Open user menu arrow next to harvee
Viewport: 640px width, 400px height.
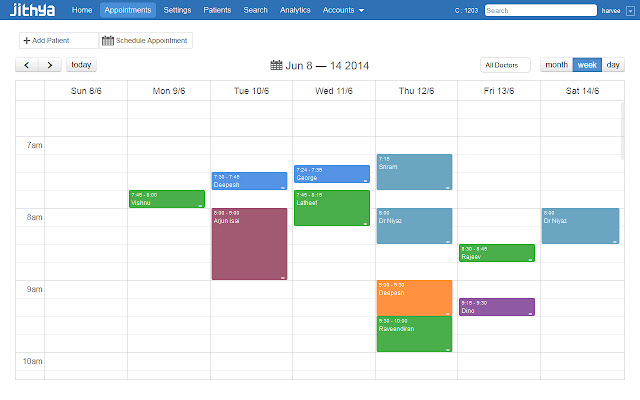click(630, 10)
